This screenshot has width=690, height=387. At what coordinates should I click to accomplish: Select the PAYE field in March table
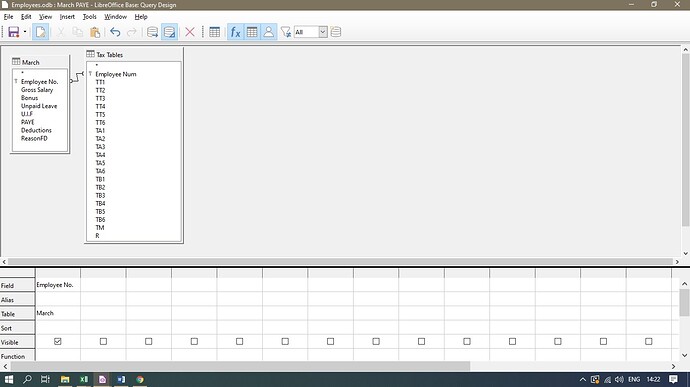click(28, 122)
